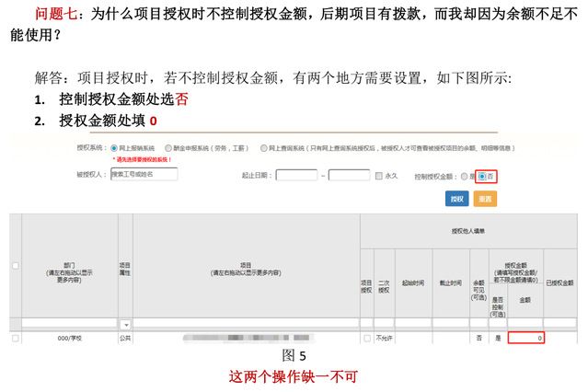Click the 金额 field showing 0
The image size is (588, 392).
click(525, 338)
